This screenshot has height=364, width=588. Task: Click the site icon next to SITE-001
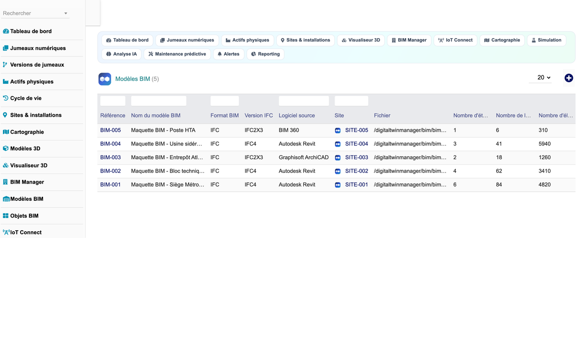(338, 185)
